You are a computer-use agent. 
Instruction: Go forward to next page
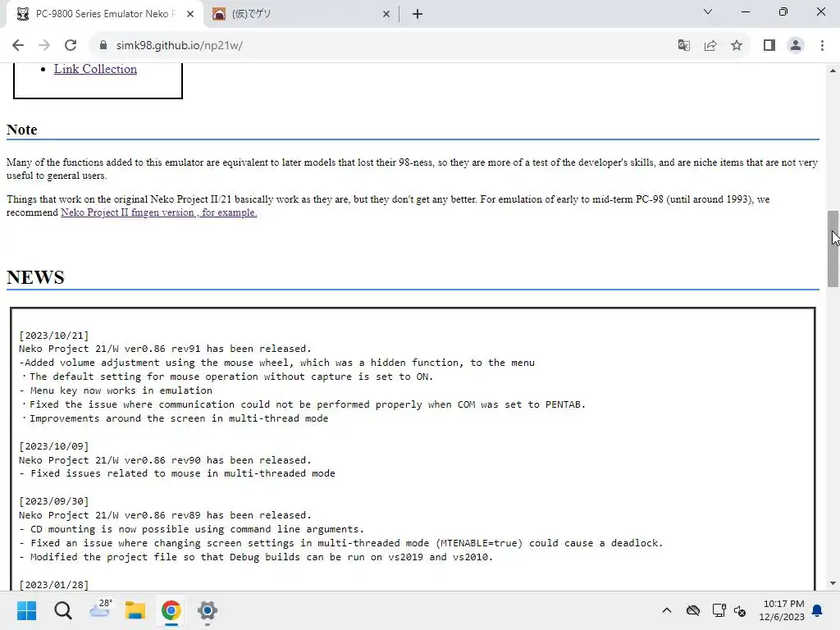pos(44,45)
